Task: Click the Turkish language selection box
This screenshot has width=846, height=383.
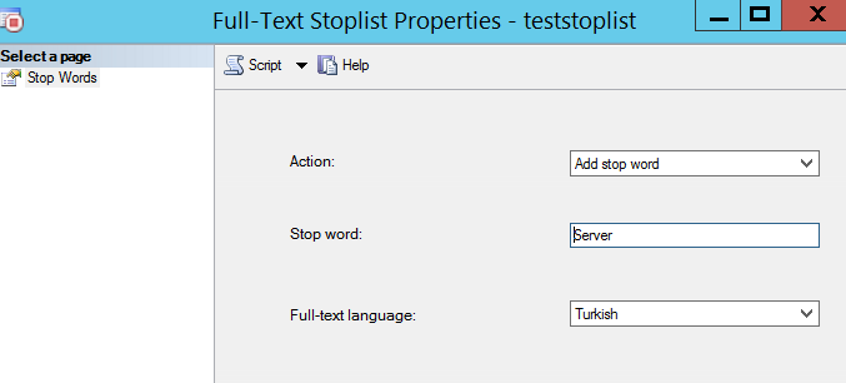Action: (694, 313)
